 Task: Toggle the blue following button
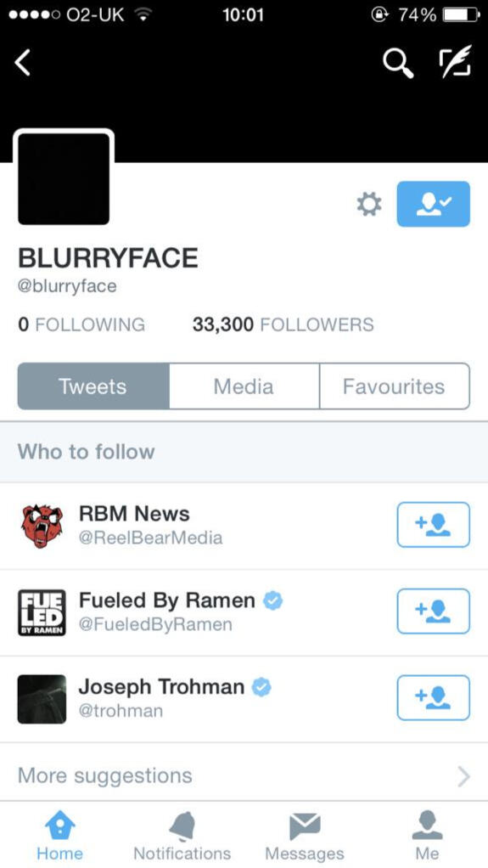[433, 204]
